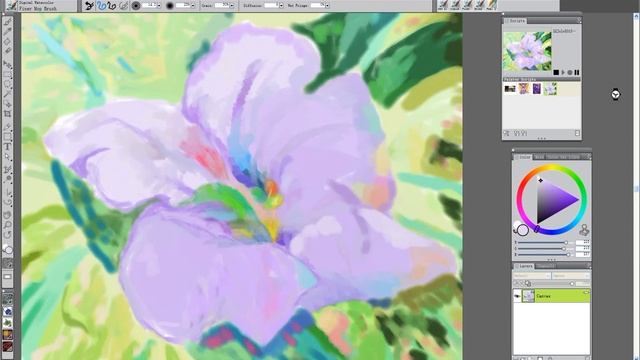This screenshot has height=360, width=640.
Task: Stop the script playback
Action: click(556, 72)
